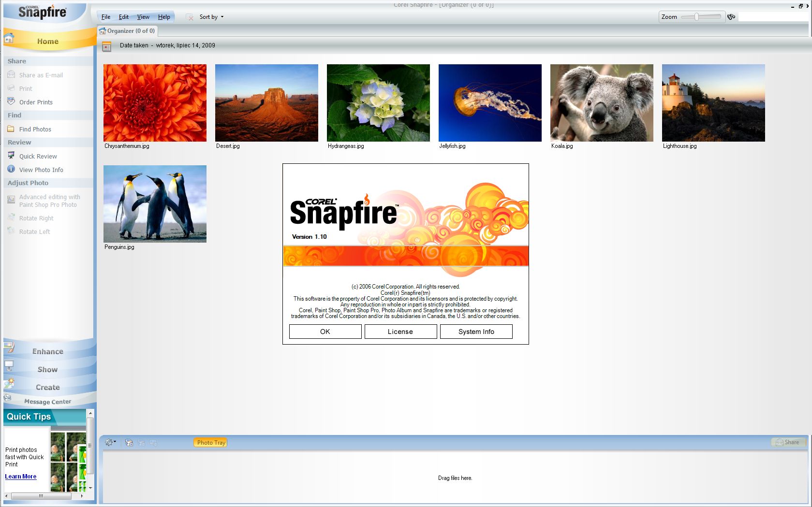Click the search input field

[774, 17]
